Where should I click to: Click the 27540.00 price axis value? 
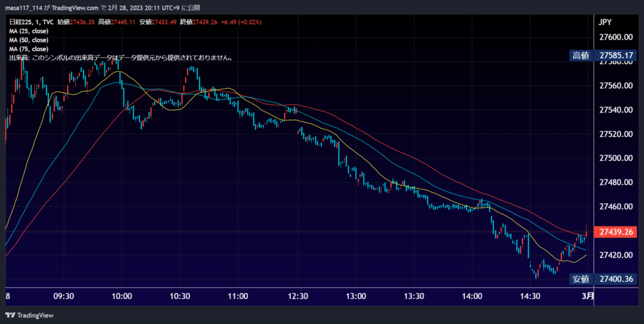pyautogui.click(x=616, y=110)
